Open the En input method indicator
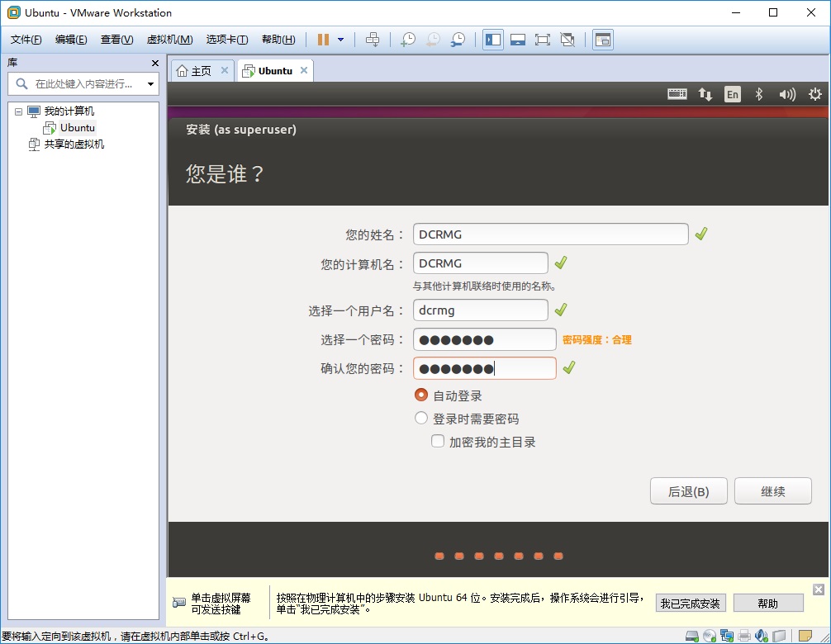The height and width of the screenshot is (644, 831). point(733,94)
